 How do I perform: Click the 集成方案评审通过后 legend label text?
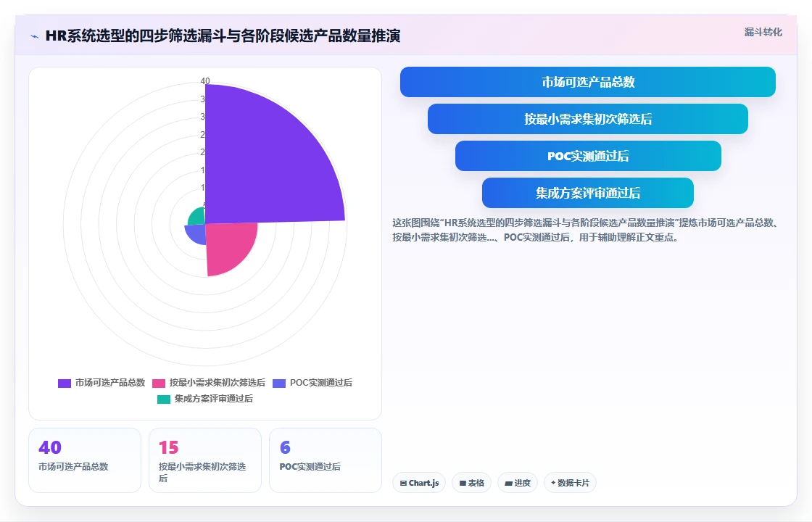213,399
